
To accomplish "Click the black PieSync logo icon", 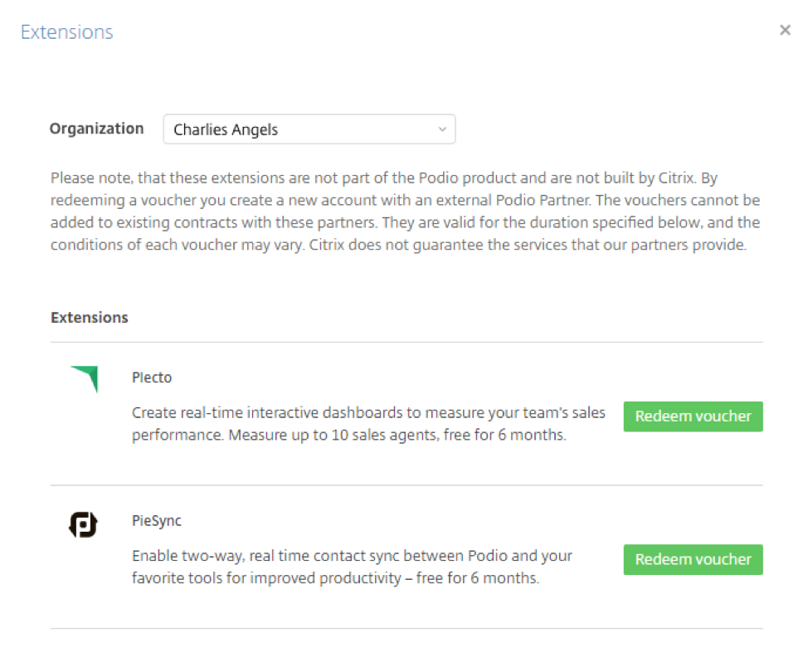I will 83,524.
